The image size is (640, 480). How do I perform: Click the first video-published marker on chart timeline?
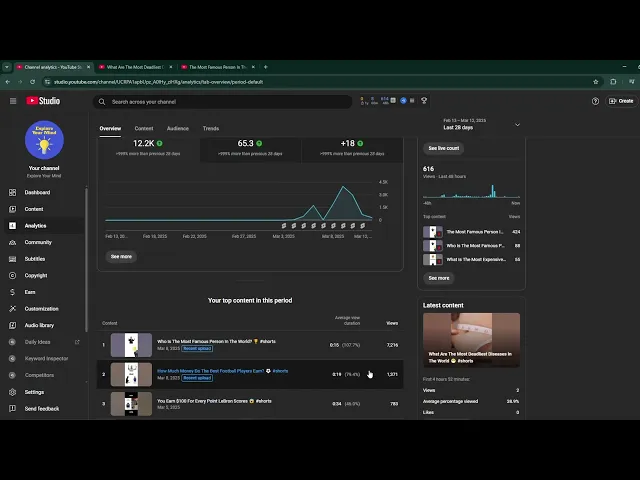point(284,226)
